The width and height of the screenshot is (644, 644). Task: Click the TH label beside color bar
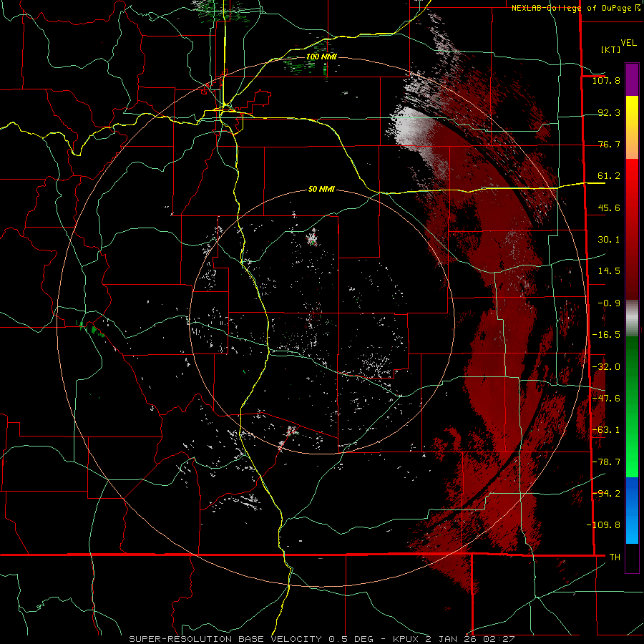coord(615,557)
